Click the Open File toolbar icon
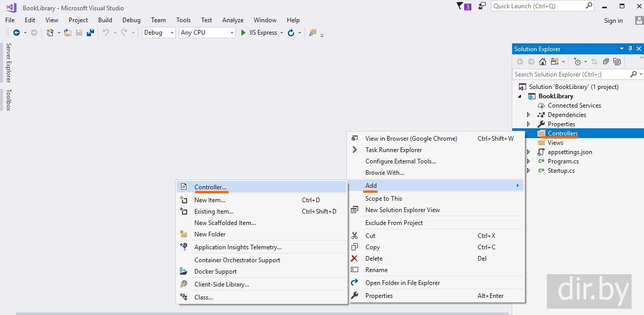 [x=68, y=33]
